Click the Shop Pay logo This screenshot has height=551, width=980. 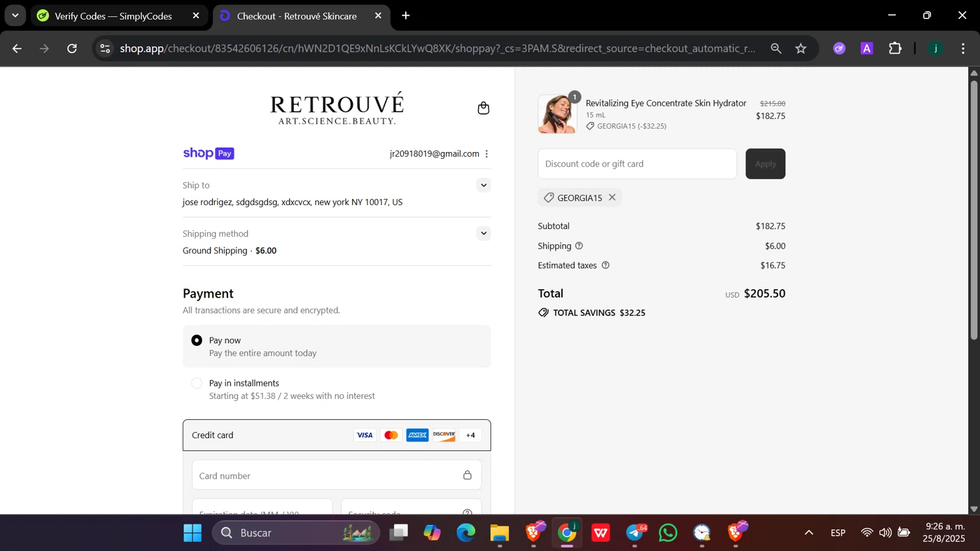click(208, 153)
